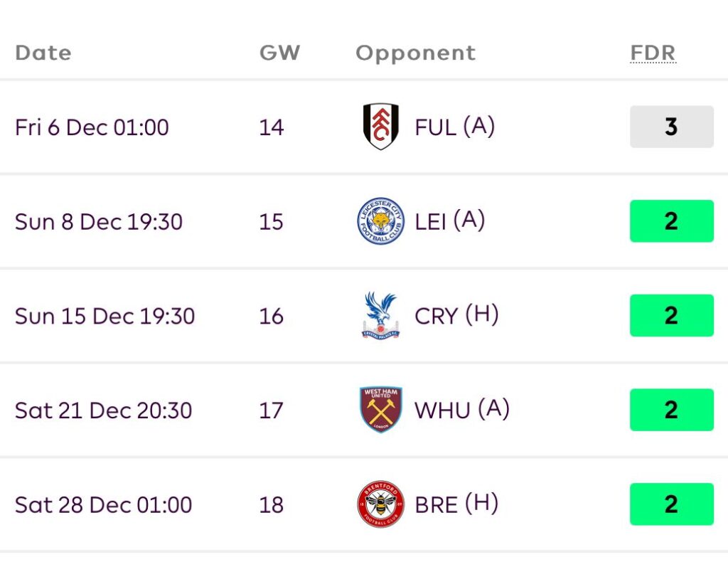728x562 pixels.
Task: Open the LEI (A) opponent link
Action: (x=449, y=221)
